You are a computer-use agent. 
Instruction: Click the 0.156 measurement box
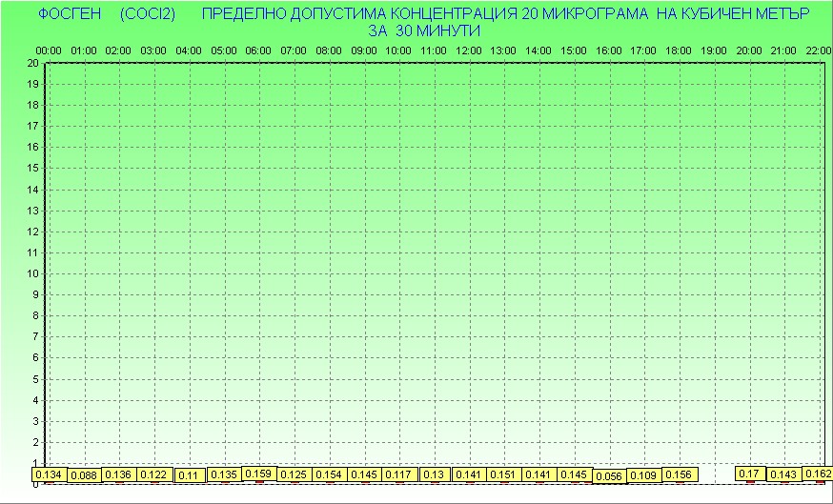tap(679, 474)
